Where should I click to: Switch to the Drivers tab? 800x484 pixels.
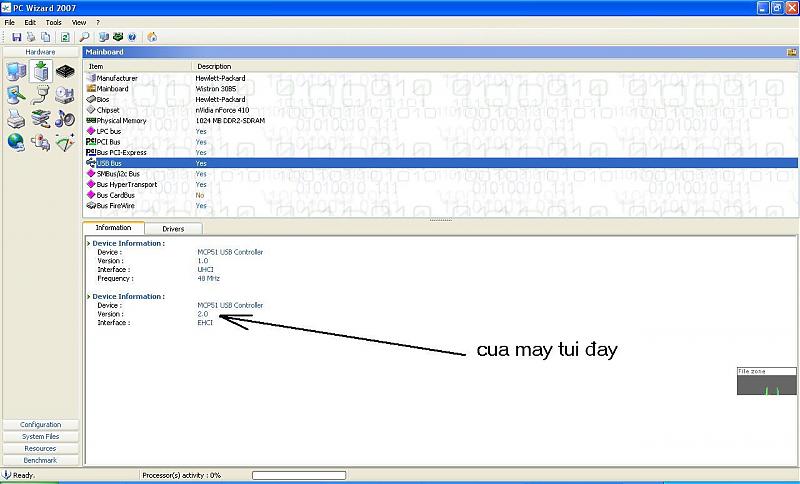tap(173, 229)
